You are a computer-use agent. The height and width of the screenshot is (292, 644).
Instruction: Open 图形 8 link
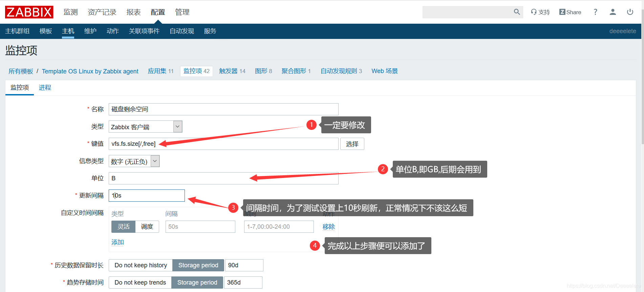coord(263,71)
